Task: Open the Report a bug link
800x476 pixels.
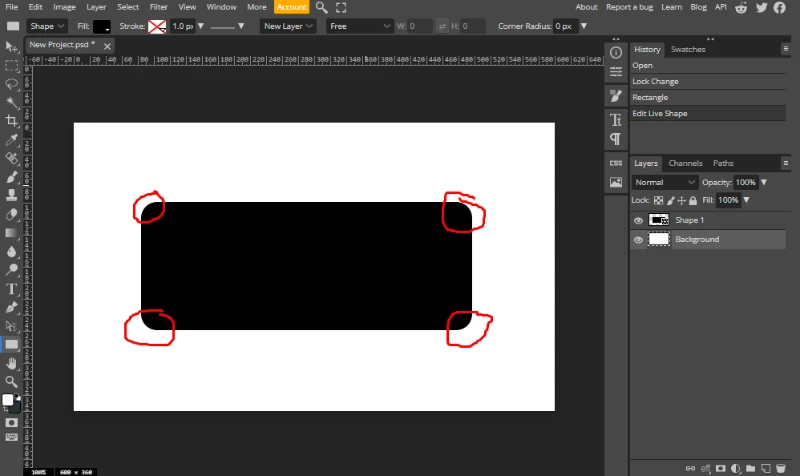Action: [631, 7]
